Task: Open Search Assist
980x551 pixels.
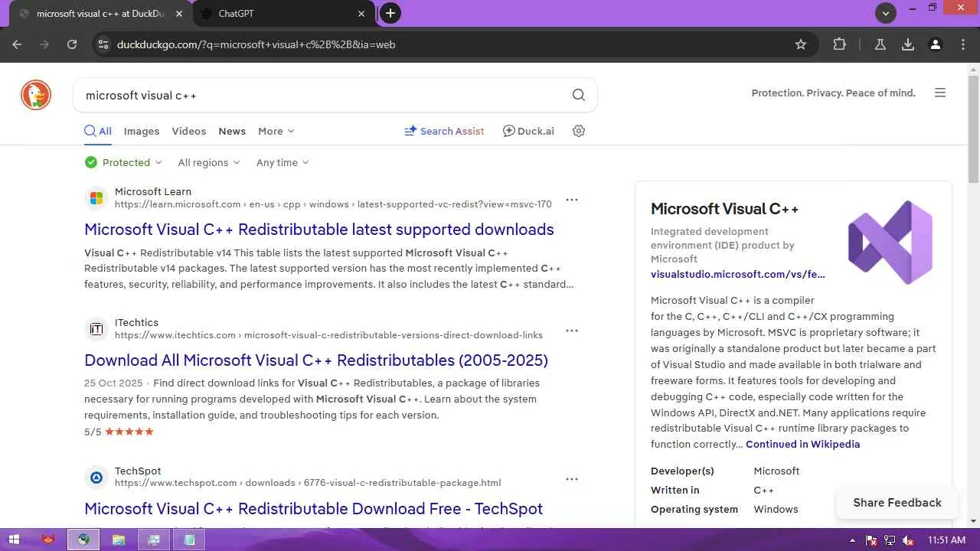Action: pyautogui.click(x=444, y=131)
